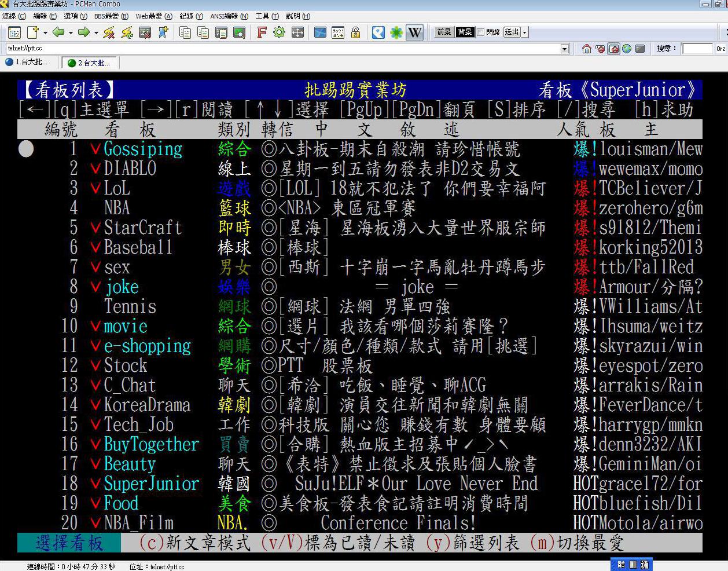Open the 工具 (T) menu
The image size is (728, 571).
coord(267,16)
